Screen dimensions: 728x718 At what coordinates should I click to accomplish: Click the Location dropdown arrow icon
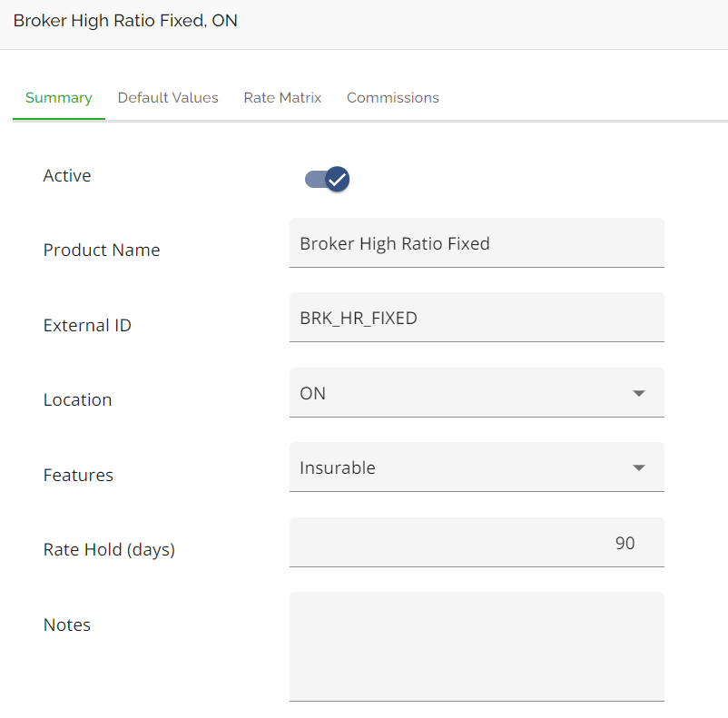(x=639, y=393)
